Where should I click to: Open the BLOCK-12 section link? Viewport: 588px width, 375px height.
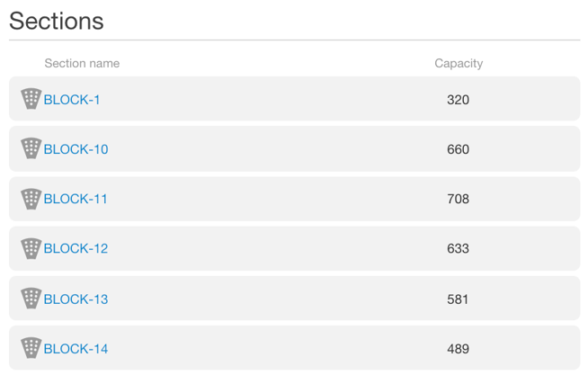click(76, 248)
